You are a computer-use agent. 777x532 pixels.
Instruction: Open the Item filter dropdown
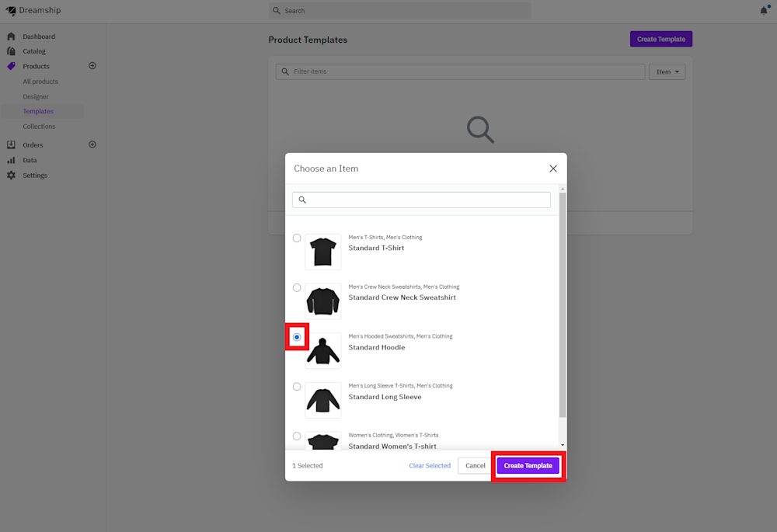667,71
